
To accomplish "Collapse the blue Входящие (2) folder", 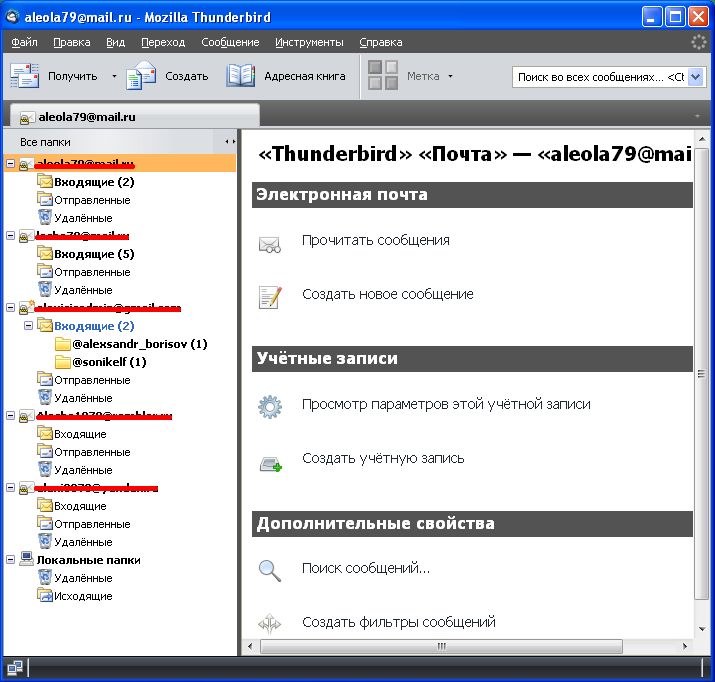I will pyautogui.click(x=28, y=326).
